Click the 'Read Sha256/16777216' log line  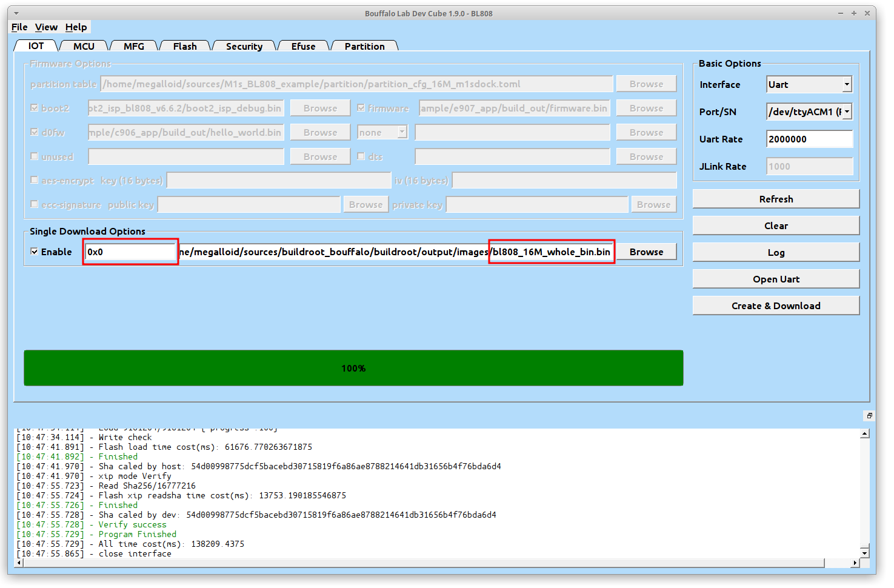tap(106, 486)
